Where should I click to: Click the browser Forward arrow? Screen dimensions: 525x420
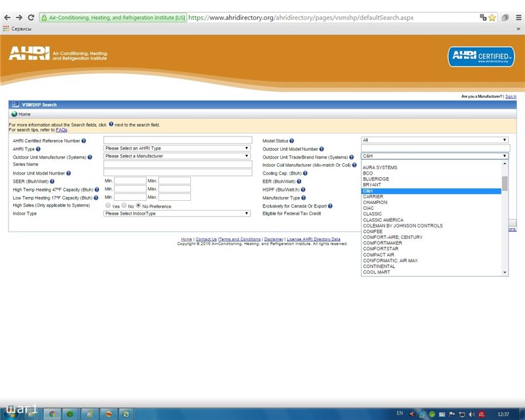tap(19, 18)
